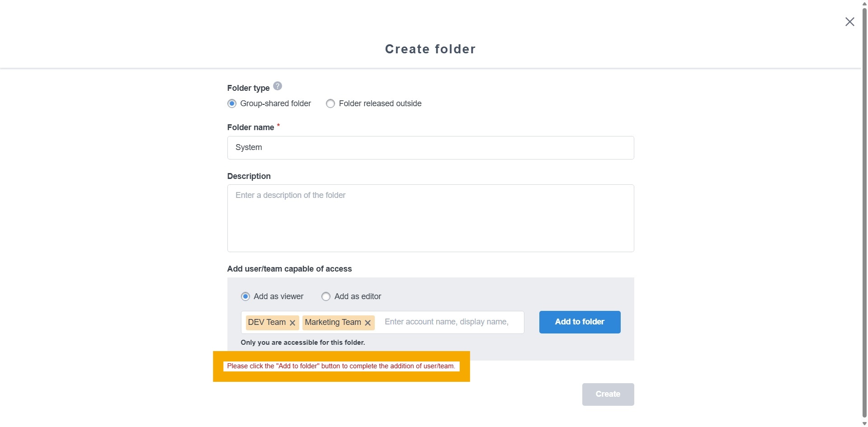The image size is (868, 427).
Task: Click the Folder type help icon
Action: pyautogui.click(x=278, y=86)
